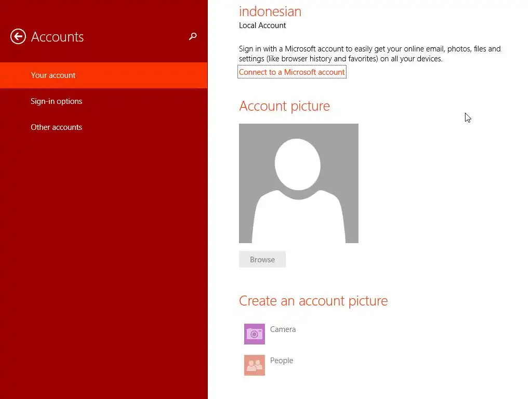Click the People label text
The image size is (532, 399).
(x=282, y=361)
